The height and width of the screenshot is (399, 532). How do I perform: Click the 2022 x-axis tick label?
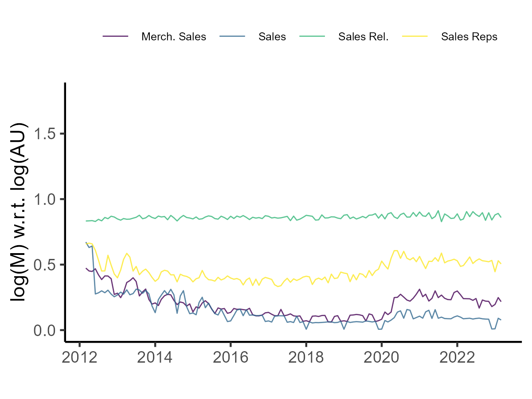tap(457, 358)
